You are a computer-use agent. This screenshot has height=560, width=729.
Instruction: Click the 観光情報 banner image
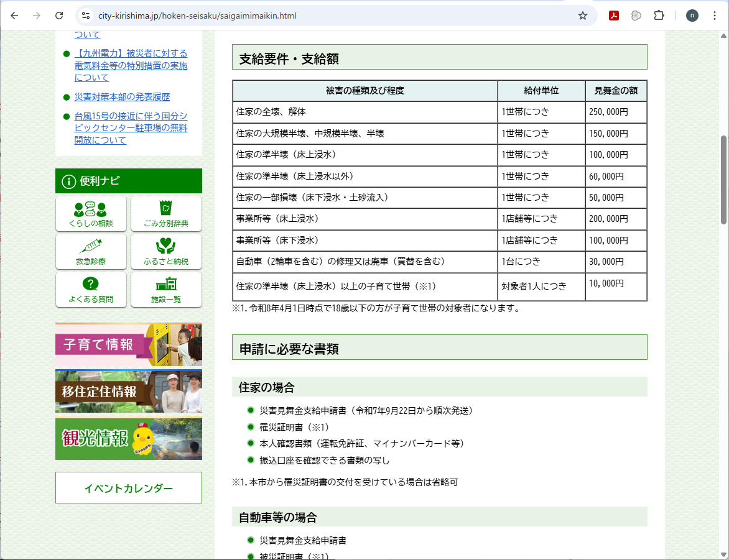[129, 439]
